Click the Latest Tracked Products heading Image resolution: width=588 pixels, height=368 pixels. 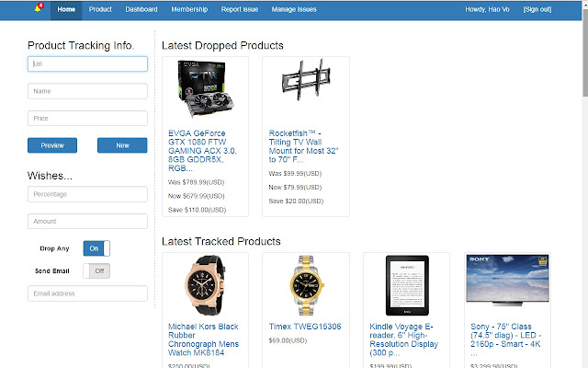click(x=220, y=241)
